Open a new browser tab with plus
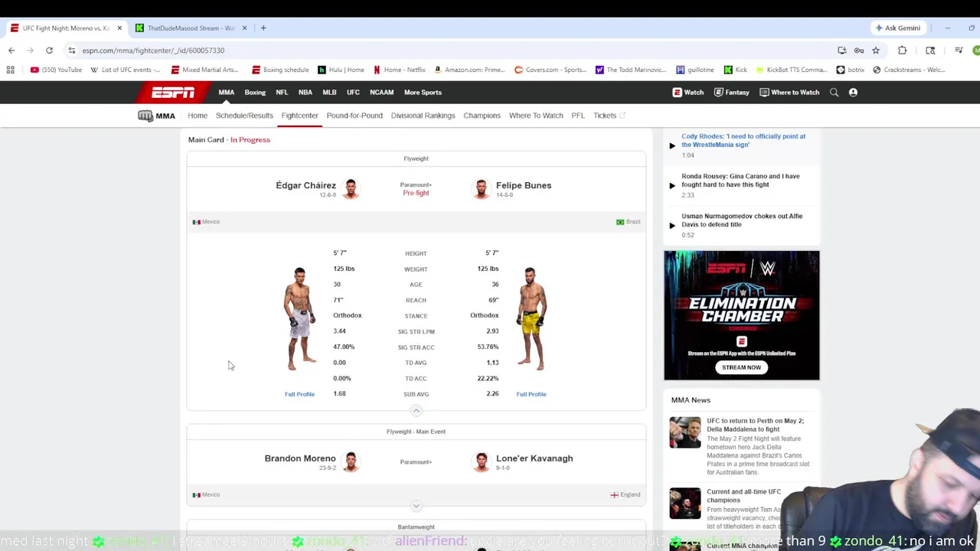The width and height of the screenshot is (980, 551). [x=263, y=28]
